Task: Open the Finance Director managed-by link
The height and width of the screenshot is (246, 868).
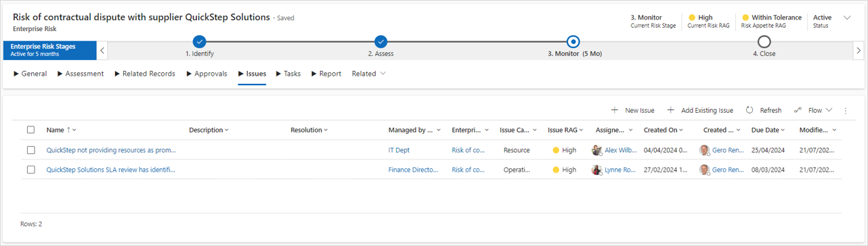Action: [x=414, y=170]
